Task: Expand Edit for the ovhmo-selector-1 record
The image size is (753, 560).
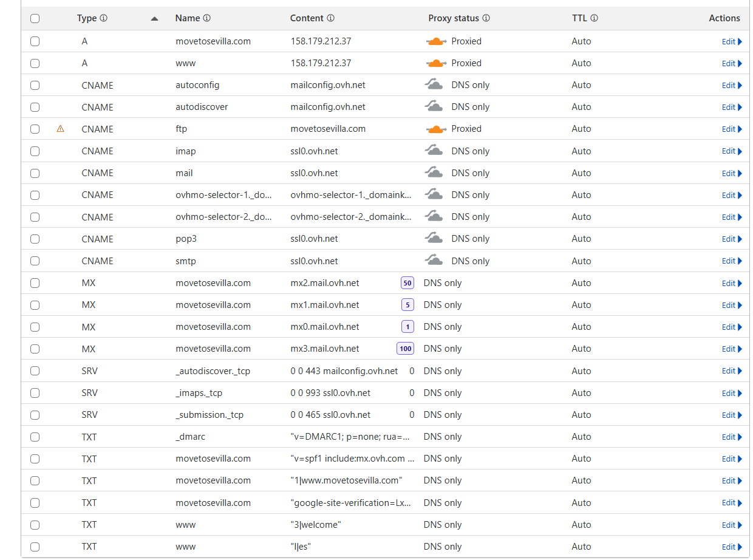Action: [x=732, y=195]
